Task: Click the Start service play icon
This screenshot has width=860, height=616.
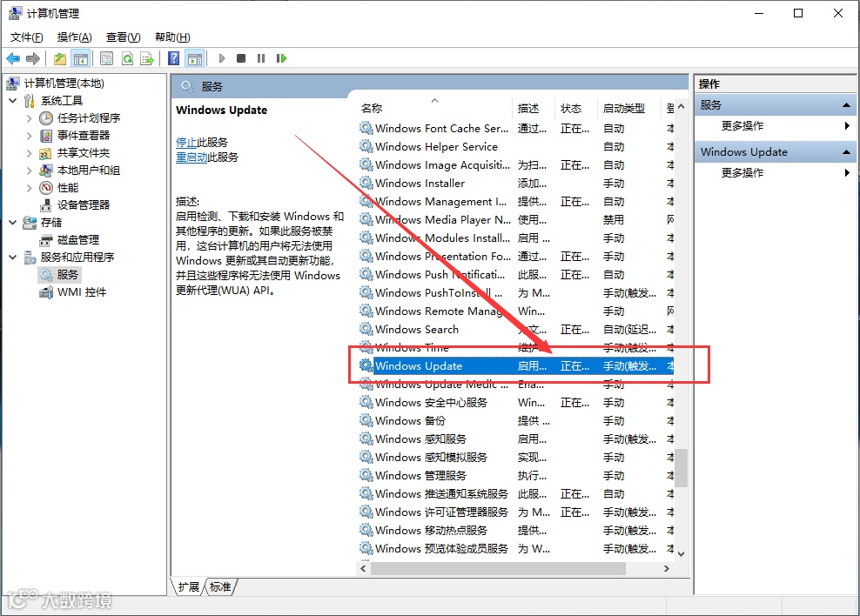Action: (x=222, y=58)
